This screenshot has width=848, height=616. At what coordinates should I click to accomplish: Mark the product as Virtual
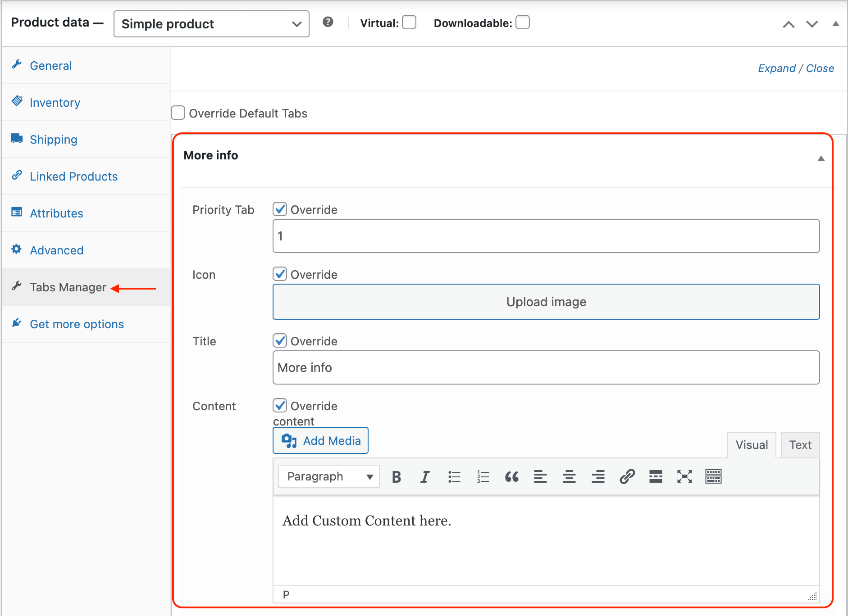coord(409,22)
